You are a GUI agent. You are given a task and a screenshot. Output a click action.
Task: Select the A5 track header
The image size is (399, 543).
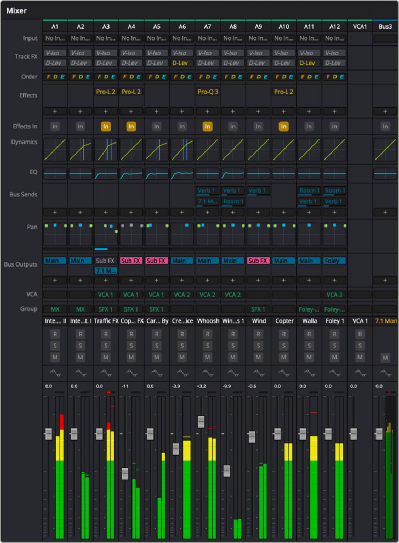[x=157, y=27]
